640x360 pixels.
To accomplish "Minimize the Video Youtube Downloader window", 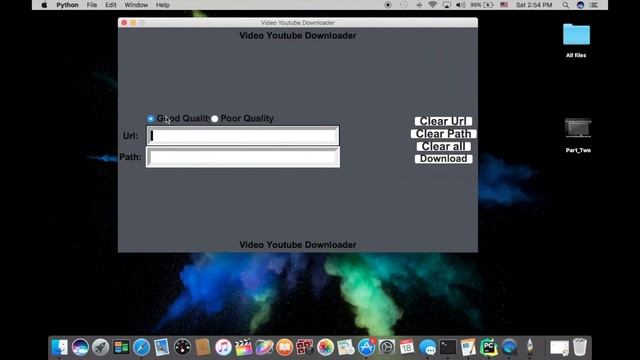I will (133, 22).
